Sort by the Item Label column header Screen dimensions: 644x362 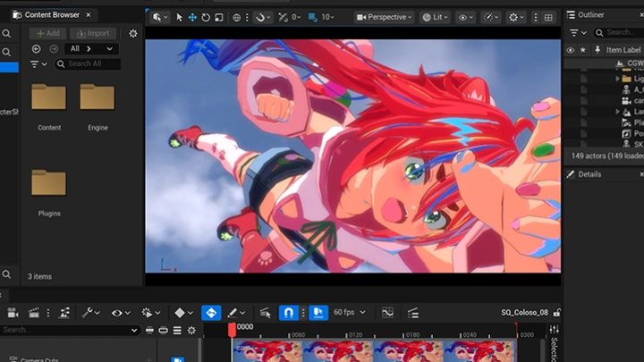click(623, 50)
